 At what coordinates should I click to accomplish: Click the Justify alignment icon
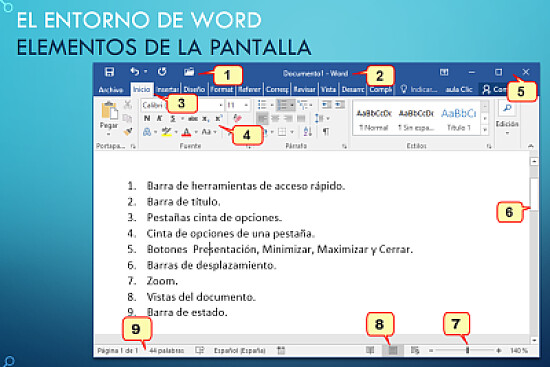(301, 119)
